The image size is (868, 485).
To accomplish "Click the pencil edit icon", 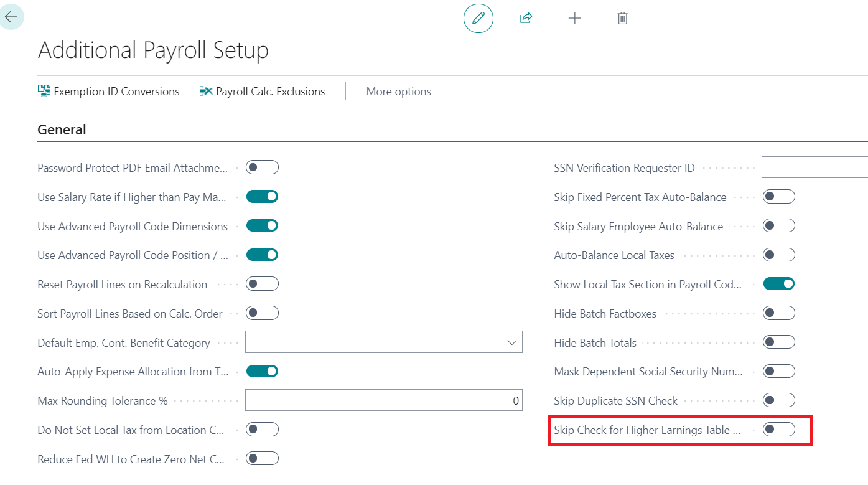I will coord(478,18).
